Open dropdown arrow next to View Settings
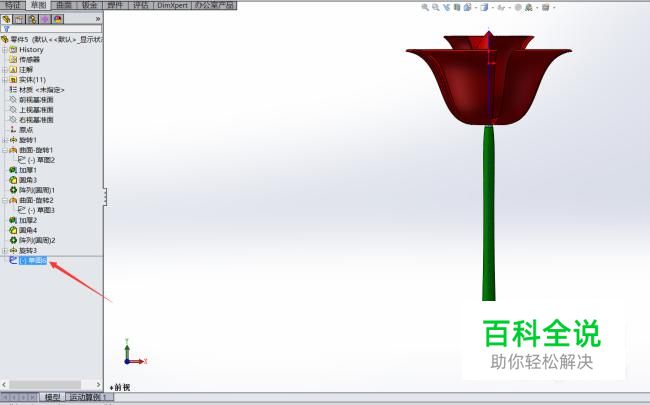The height and width of the screenshot is (405, 650). coord(553,7)
